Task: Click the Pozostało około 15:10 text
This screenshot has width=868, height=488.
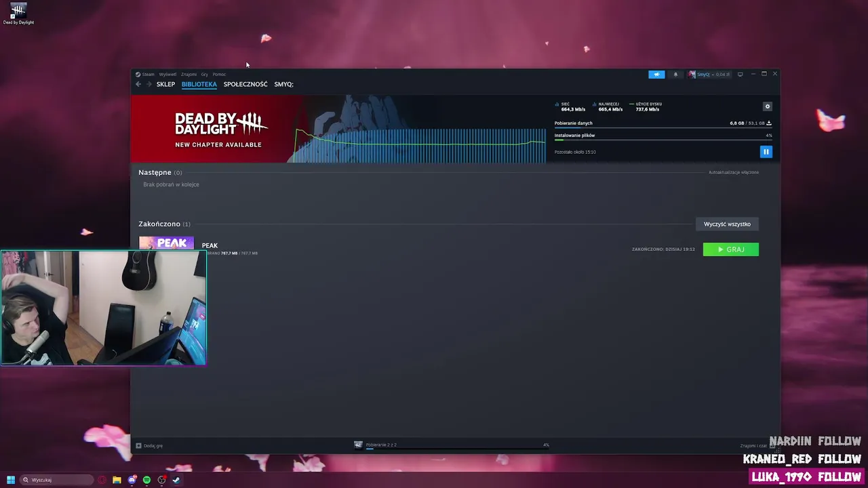Action: 575,152
